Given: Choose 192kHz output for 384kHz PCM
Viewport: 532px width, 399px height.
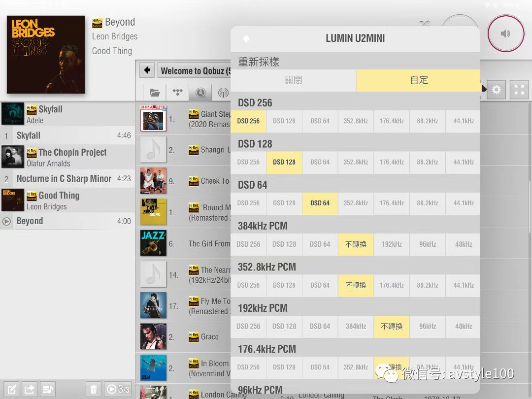Looking at the screenshot, I should click(392, 244).
